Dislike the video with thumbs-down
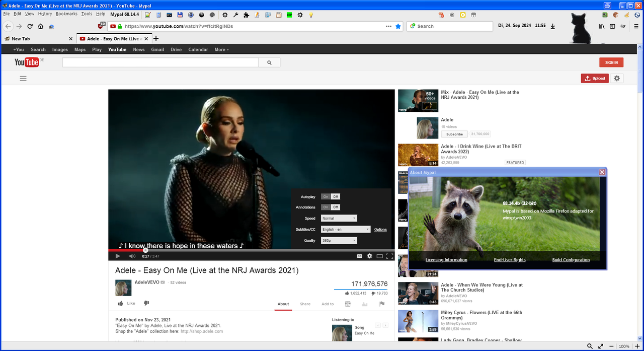This screenshot has width=644, height=351. click(146, 303)
